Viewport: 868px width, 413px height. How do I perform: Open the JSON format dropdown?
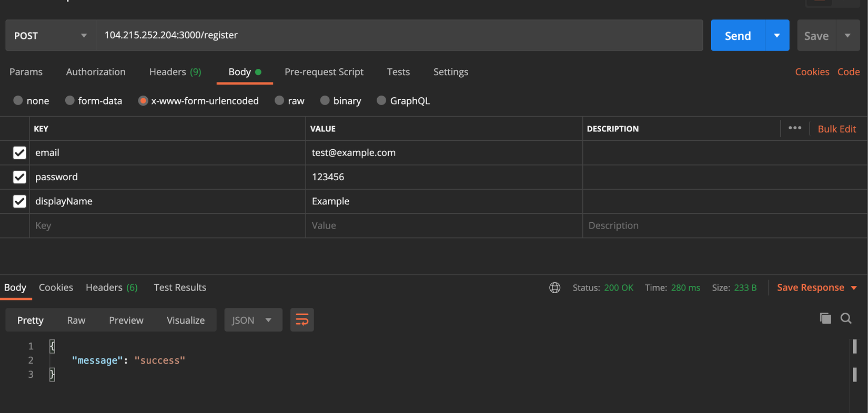(253, 320)
